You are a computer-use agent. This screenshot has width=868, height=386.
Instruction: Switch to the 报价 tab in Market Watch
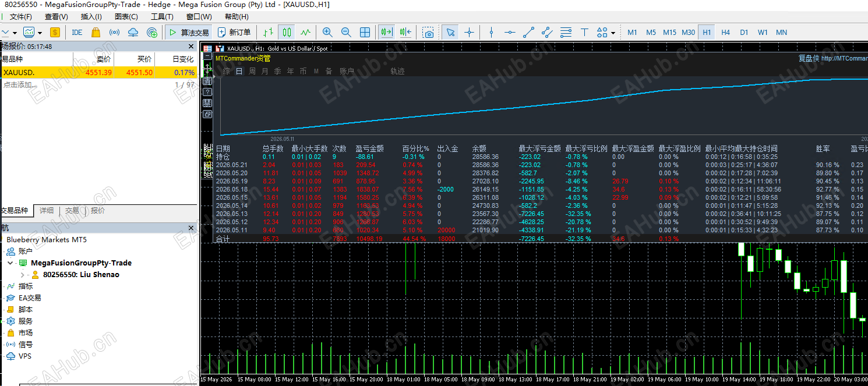point(98,211)
